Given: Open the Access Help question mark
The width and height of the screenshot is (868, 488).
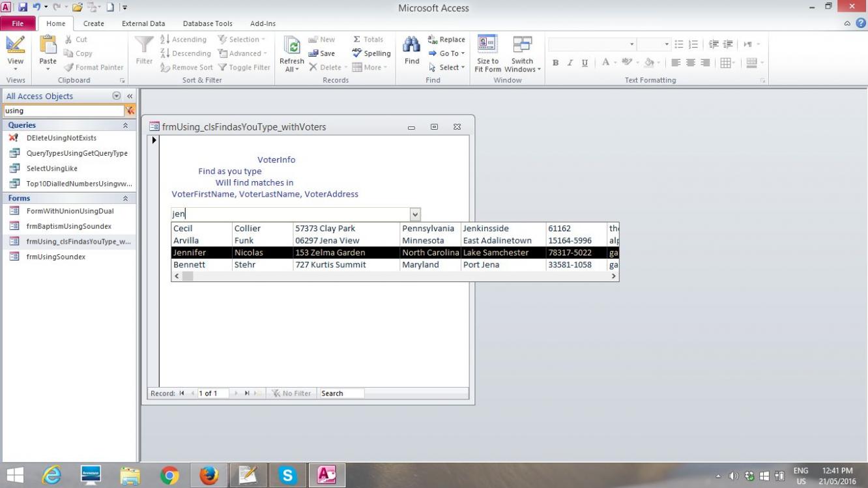Looking at the screenshot, I should (x=861, y=23).
